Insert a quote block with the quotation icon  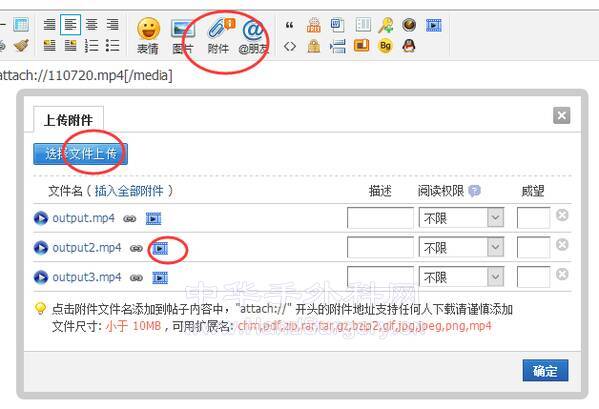[x=290, y=25]
